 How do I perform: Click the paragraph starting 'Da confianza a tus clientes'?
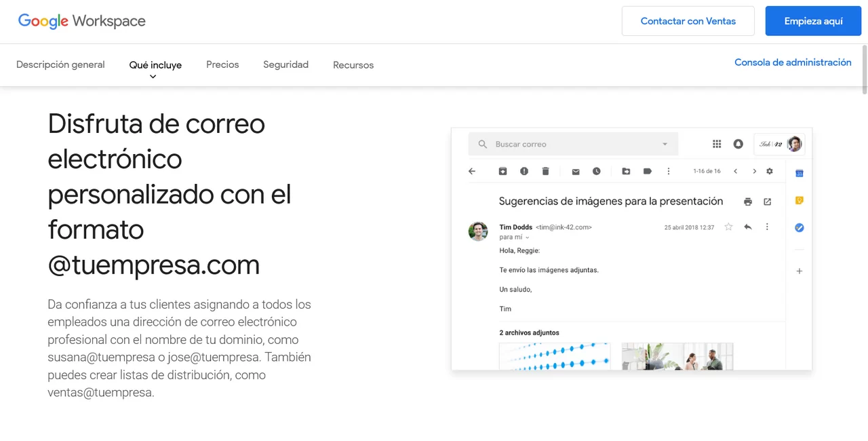(x=180, y=348)
